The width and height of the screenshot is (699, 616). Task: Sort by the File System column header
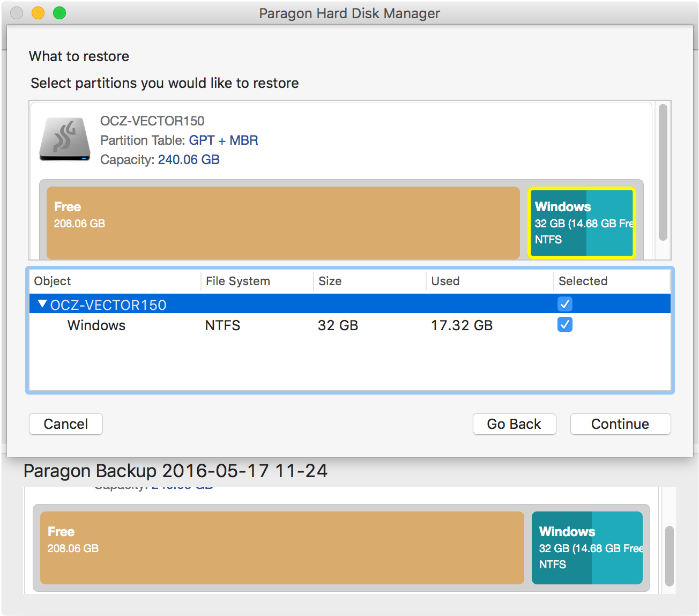tap(256, 281)
